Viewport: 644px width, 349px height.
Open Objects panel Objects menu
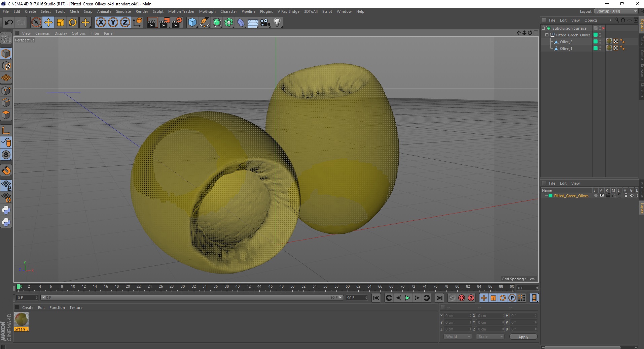(x=591, y=20)
